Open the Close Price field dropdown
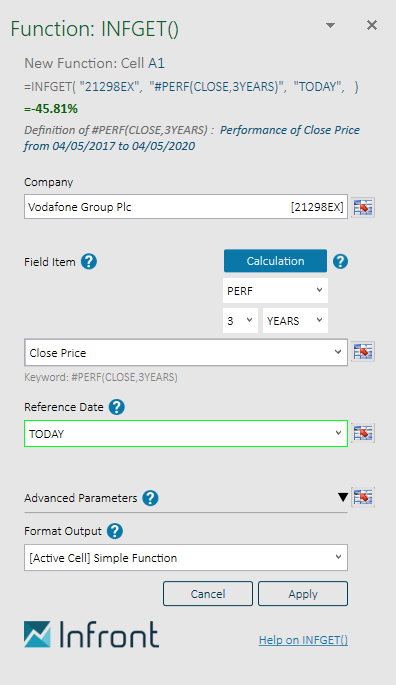This screenshot has height=685, width=396. [186, 352]
